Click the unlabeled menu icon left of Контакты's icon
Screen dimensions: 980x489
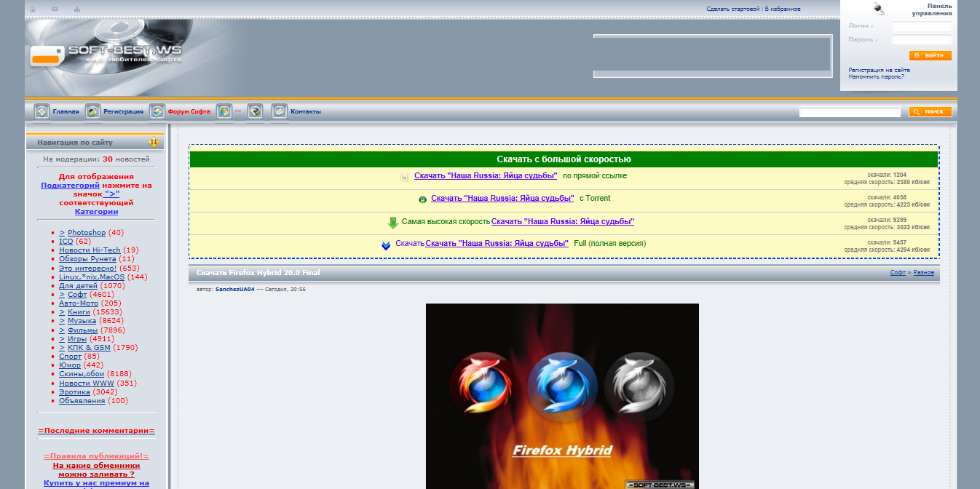click(x=255, y=111)
